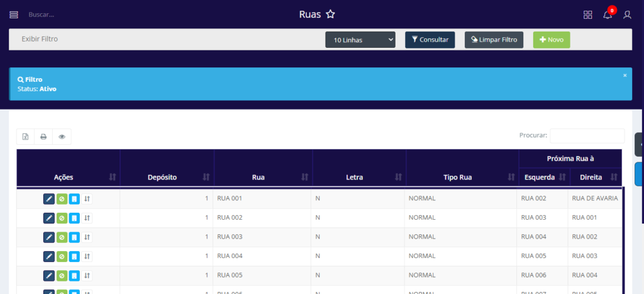This screenshot has height=294, width=644.
Task: Open the hamburger menu in the top bar
Action: coord(14,14)
